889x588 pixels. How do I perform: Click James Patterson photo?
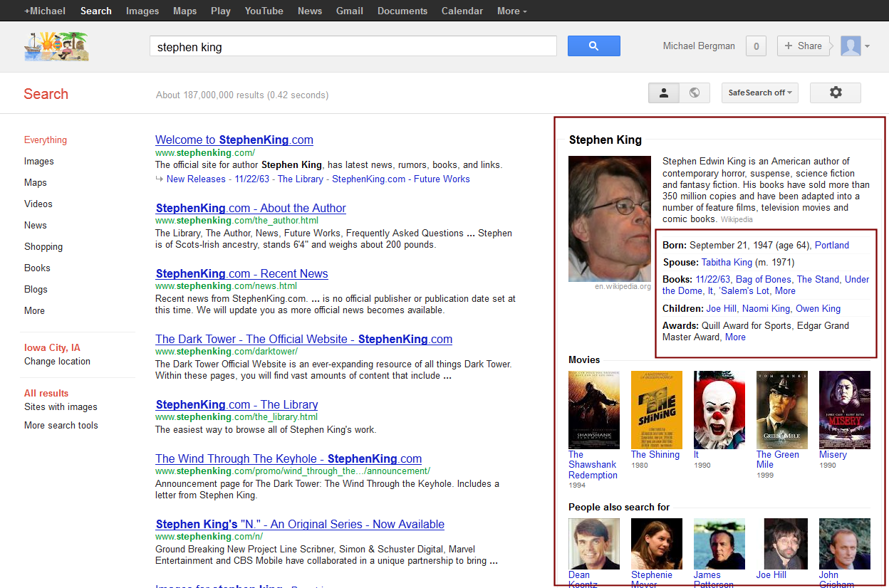[719, 543]
